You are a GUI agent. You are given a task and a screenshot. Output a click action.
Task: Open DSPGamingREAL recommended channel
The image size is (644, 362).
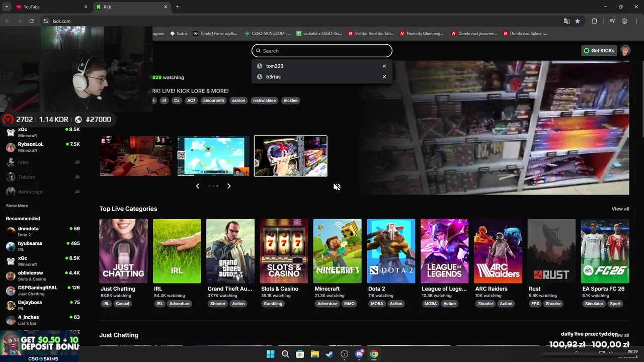pyautogui.click(x=43, y=290)
